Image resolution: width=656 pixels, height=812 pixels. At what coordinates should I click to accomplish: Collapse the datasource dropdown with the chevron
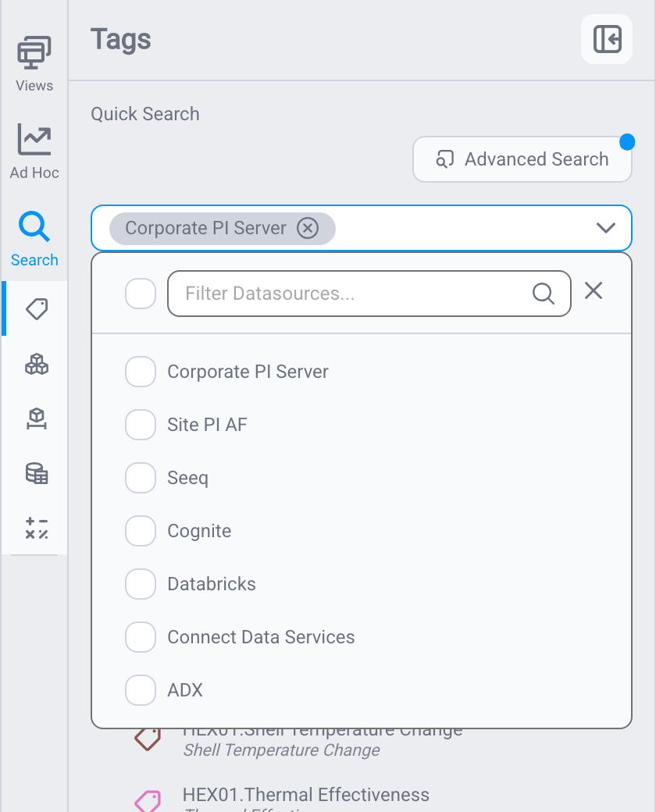(x=606, y=228)
